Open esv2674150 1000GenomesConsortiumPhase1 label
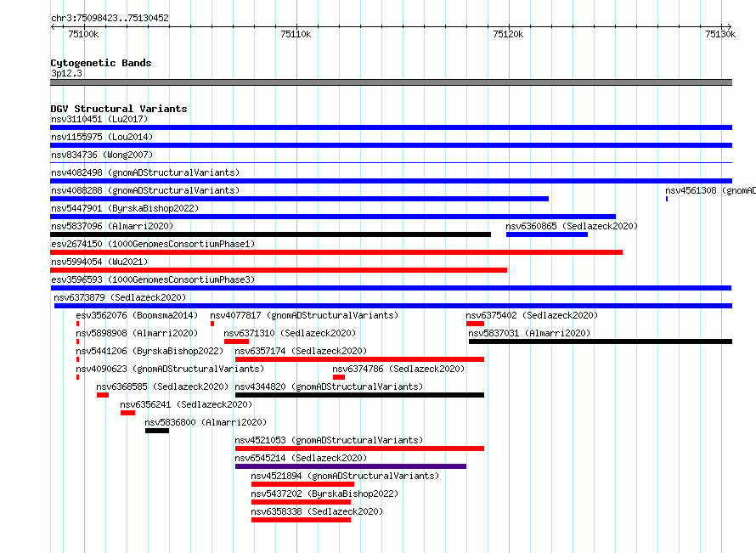Screen dimensions: 756x553 pyautogui.click(x=153, y=244)
